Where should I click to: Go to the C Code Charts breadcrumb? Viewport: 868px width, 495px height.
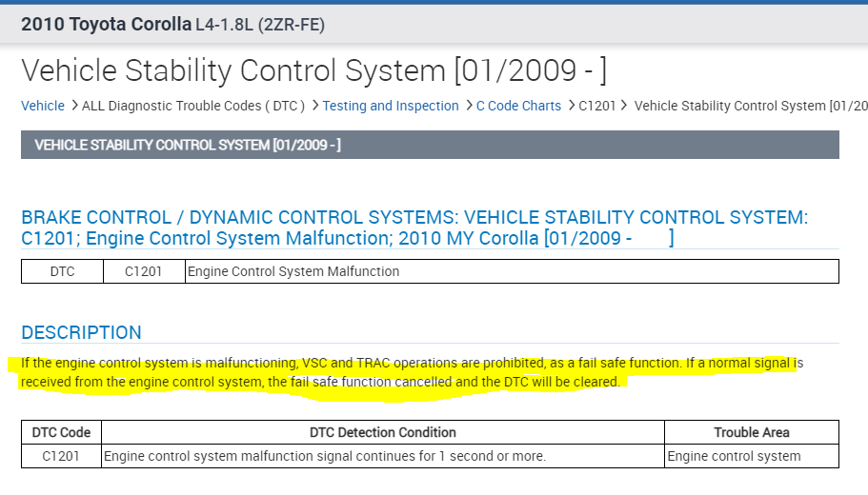(x=518, y=106)
